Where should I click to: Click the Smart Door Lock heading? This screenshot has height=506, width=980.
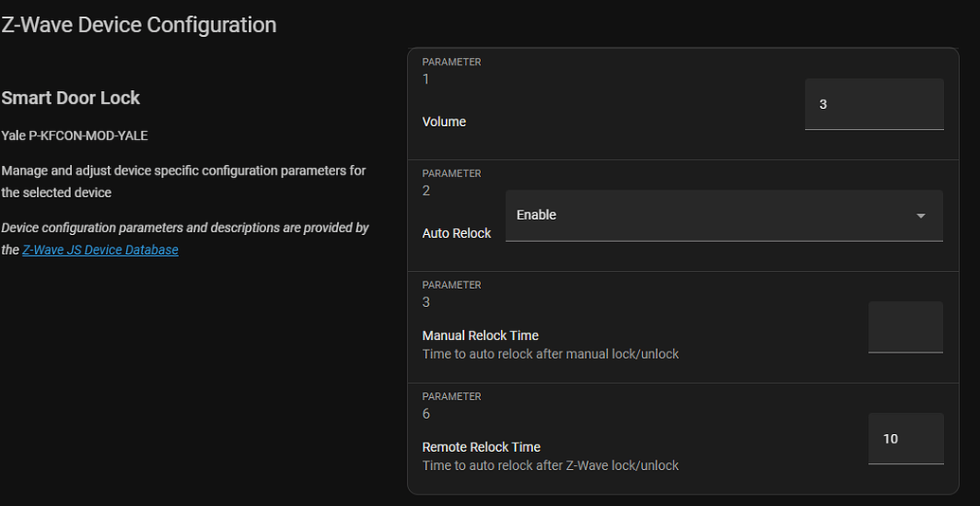(71, 98)
